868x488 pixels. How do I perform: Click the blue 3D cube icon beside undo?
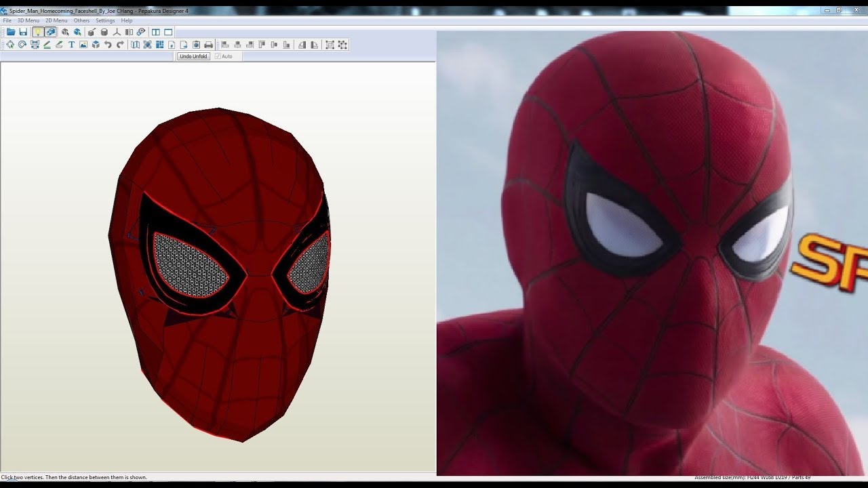[x=96, y=45]
